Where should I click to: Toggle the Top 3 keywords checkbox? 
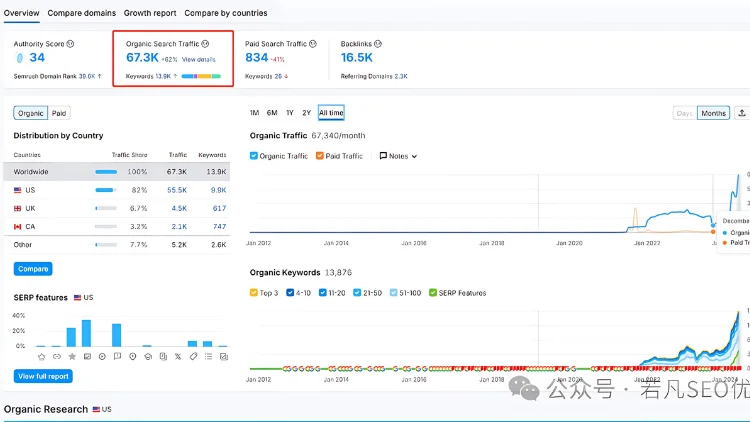point(254,292)
